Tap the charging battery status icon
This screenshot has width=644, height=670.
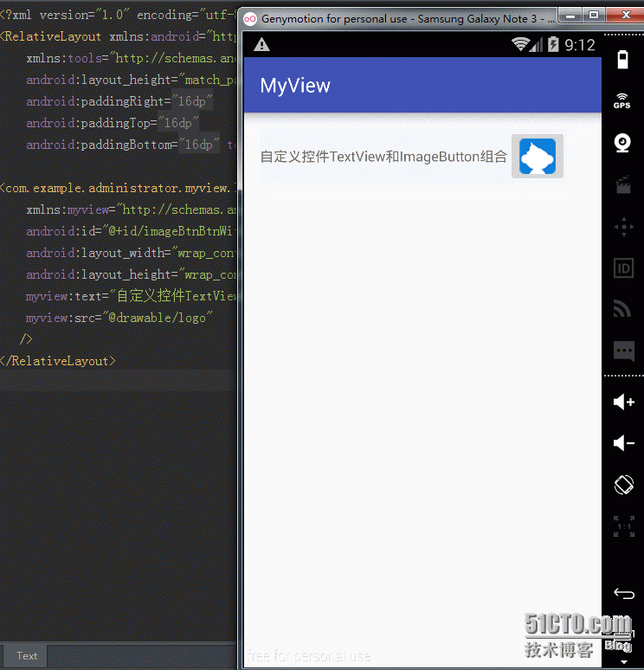[x=553, y=44]
